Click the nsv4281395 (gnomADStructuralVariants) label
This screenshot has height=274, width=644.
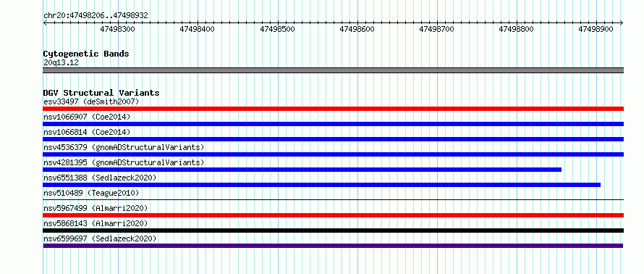pyautogui.click(x=124, y=162)
